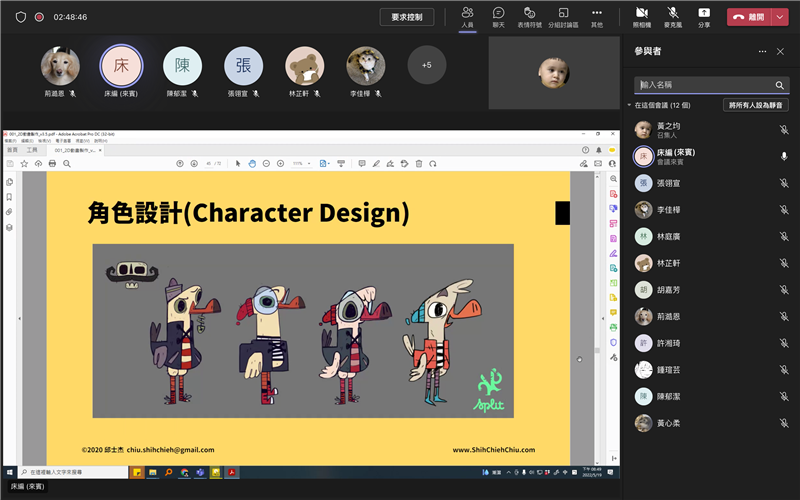Click Mute all (將所有人設為靜音) button
800x500 pixels.
coord(756,105)
